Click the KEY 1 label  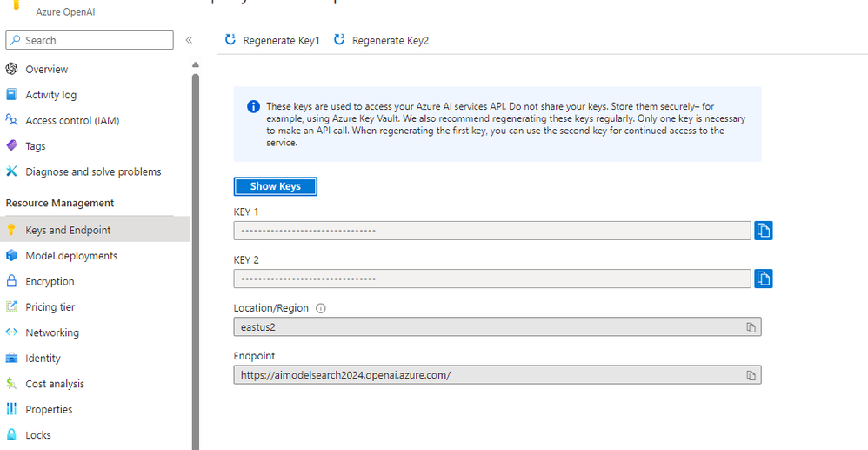pos(246,212)
